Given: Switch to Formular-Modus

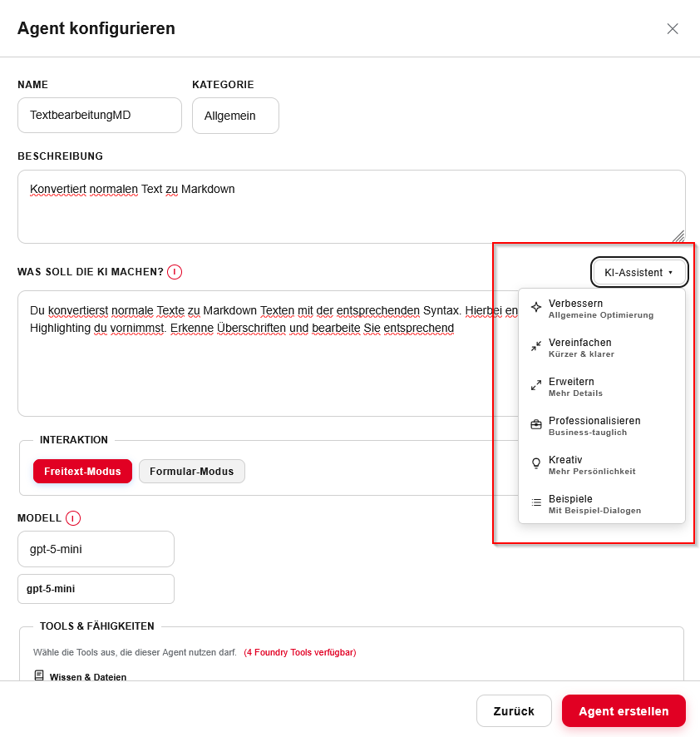Looking at the screenshot, I should (x=192, y=472).
